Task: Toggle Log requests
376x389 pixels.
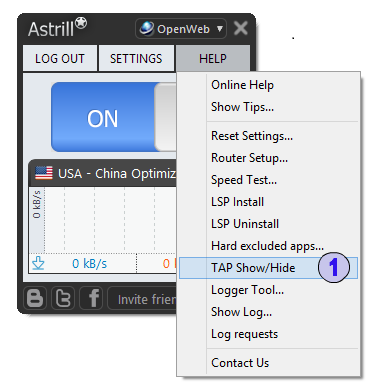Action: (244, 334)
